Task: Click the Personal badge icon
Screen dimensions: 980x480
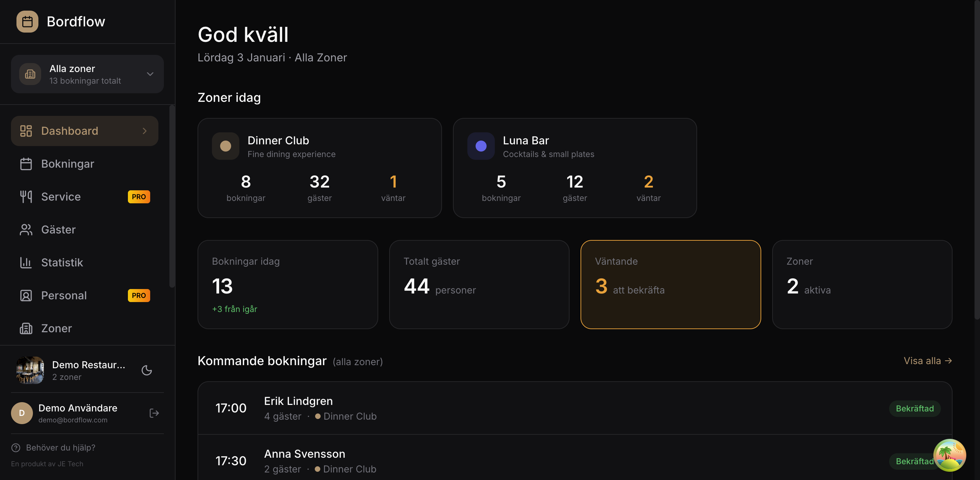Action: (x=26, y=296)
